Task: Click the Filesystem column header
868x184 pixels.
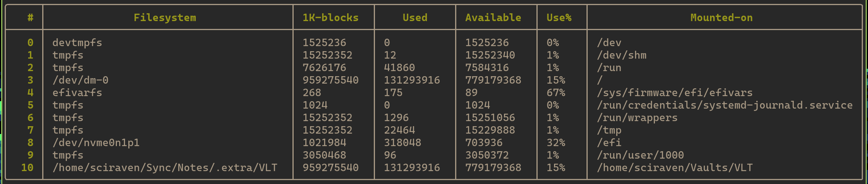Action: coord(165,18)
